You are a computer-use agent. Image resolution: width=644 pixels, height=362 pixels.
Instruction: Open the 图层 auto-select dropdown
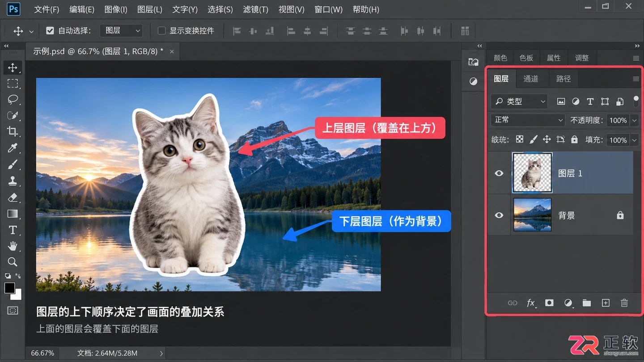point(122,30)
